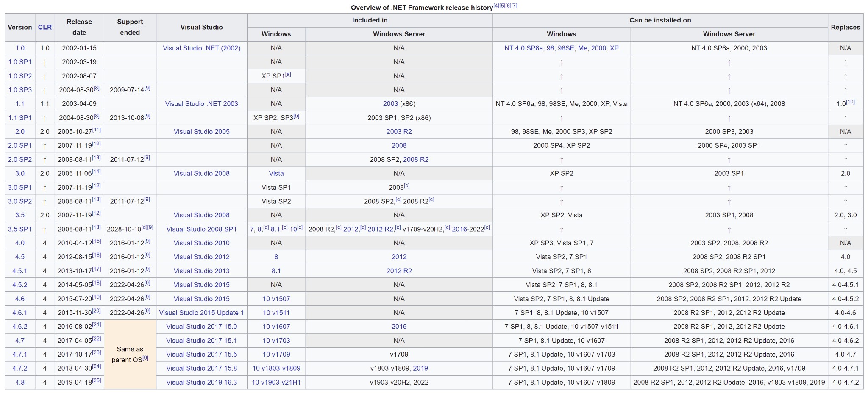Open 2003 R2 Windows Server link
This screenshot has height=394, width=868.
[399, 132]
